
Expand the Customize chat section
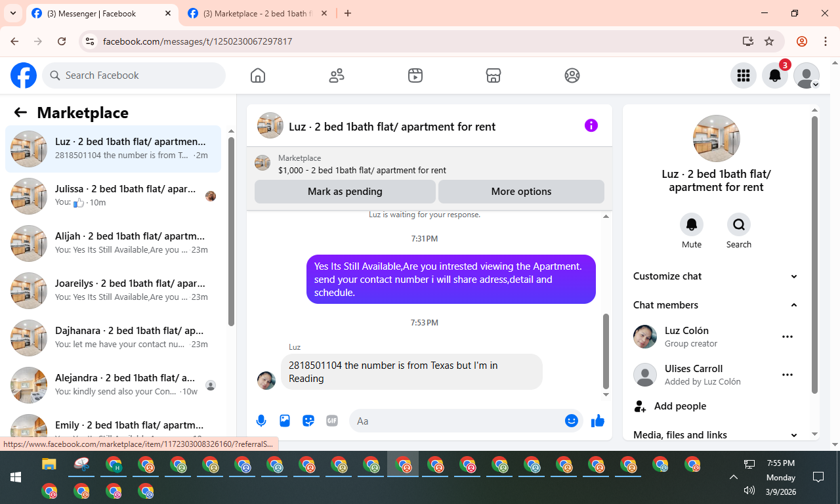[x=715, y=276]
